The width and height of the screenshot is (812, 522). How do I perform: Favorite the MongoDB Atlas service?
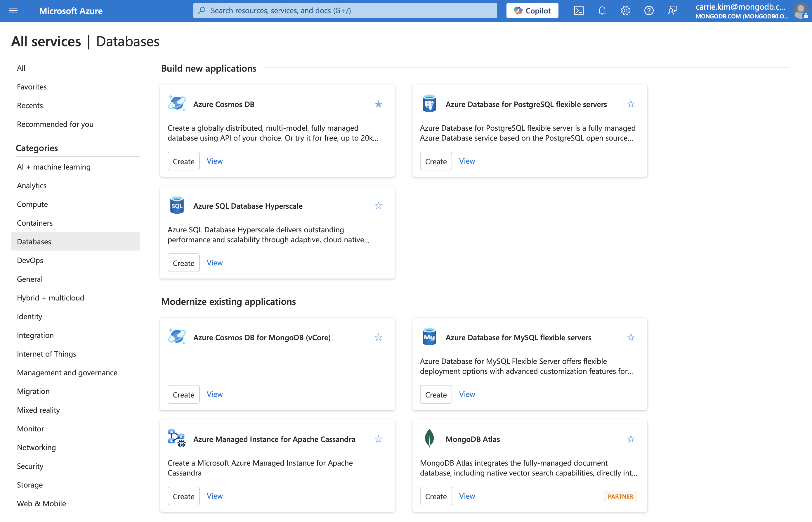(x=630, y=439)
